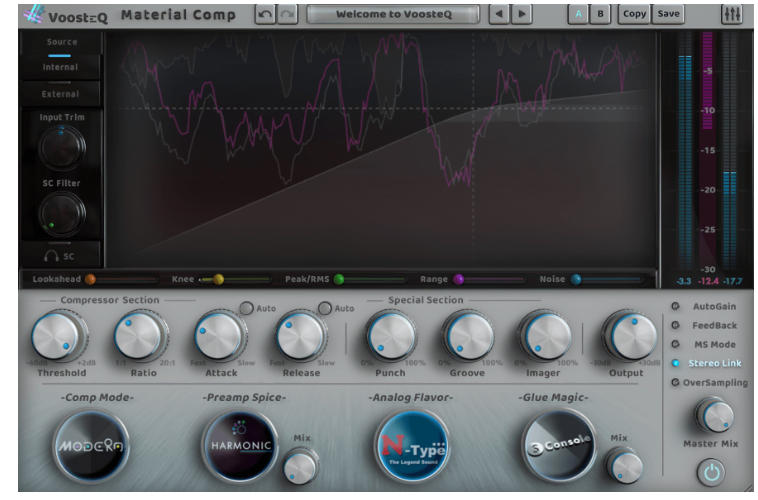Click the Input Trim knob
Viewport: 758px width, 500px height.
pyautogui.click(x=62, y=147)
